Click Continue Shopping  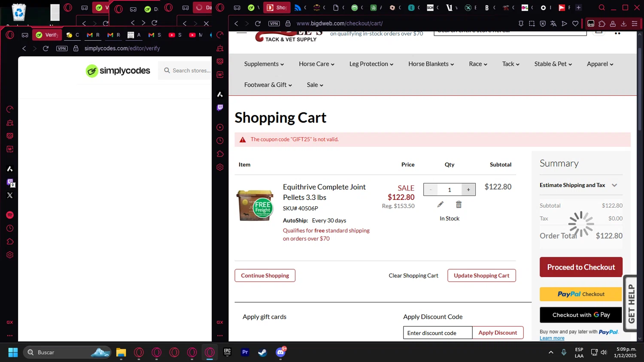[265, 275]
